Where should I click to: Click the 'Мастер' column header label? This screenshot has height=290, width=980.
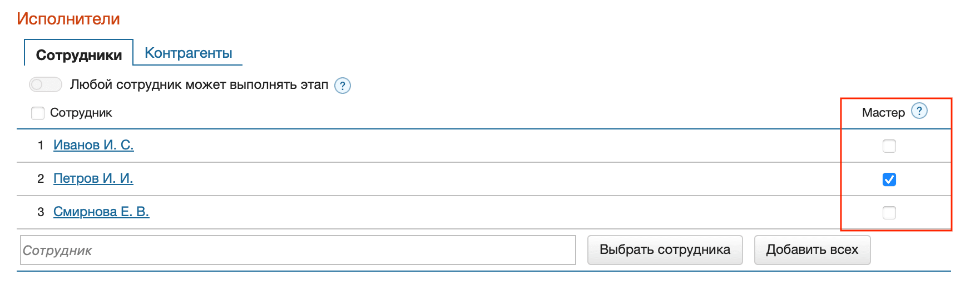(883, 113)
